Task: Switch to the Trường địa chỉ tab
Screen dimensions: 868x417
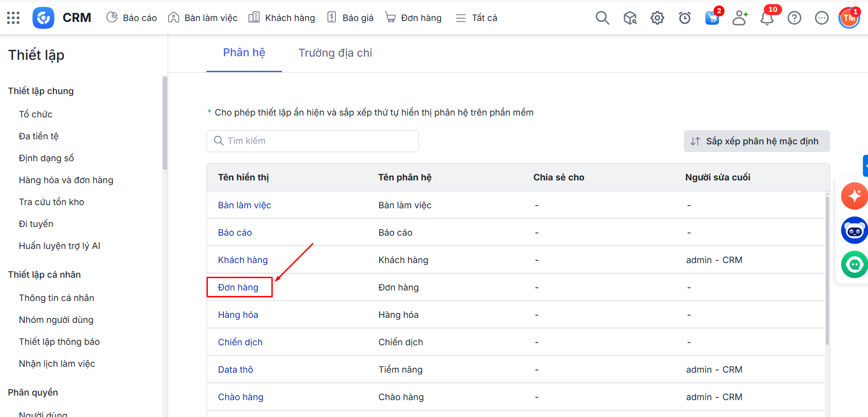Action: [x=335, y=53]
